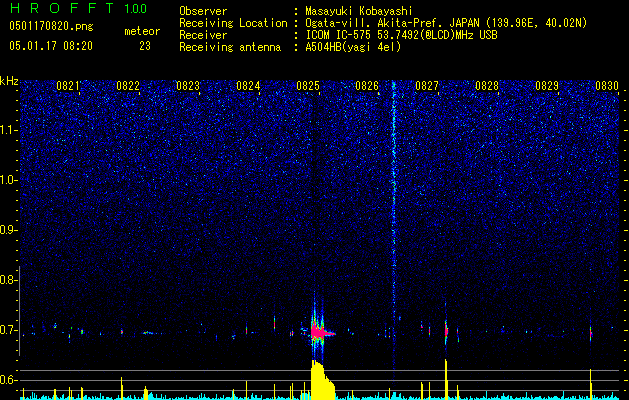This screenshot has height=400, width=629.
Task: Click the 0830 time marker
Action: [x=607, y=86]
